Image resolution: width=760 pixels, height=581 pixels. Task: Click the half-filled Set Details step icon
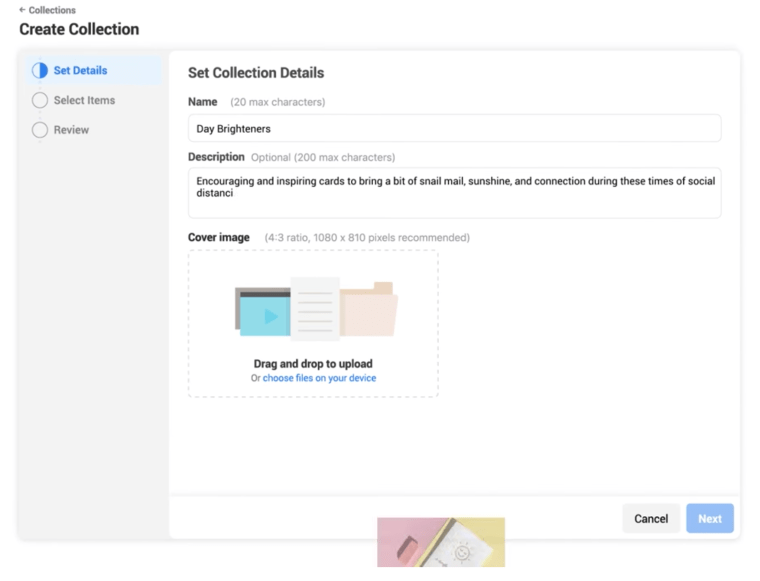pyautogui.click(x=40, y=71)
